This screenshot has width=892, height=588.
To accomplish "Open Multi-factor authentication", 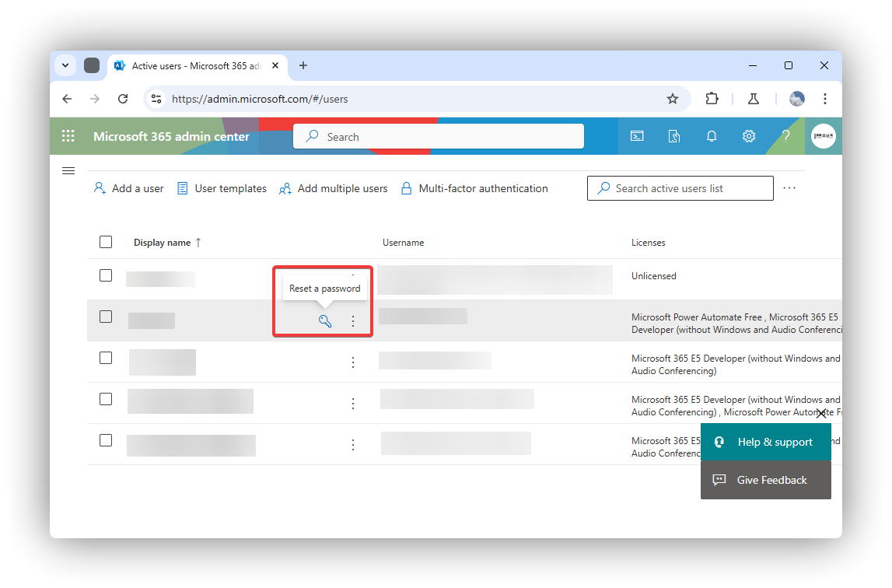I will click(474, 188).
